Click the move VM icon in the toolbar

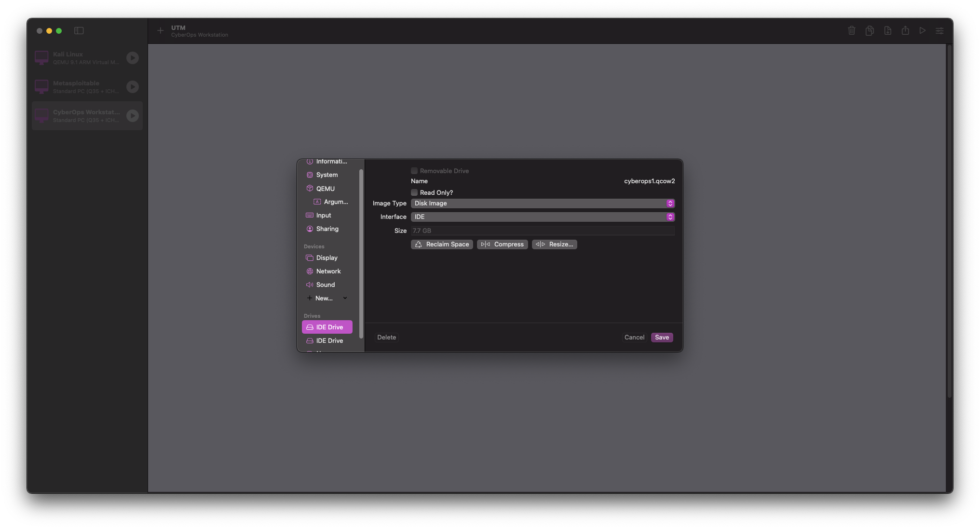pos(887,30)
